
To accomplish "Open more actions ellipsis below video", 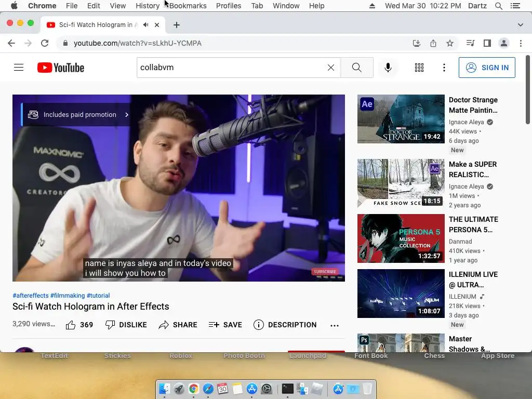I will (335, 325).
